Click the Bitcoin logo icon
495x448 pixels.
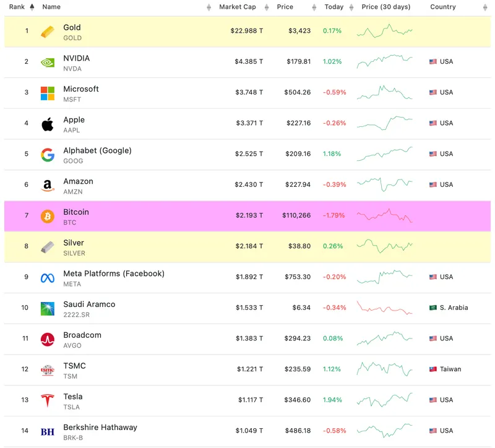(48, 217)
